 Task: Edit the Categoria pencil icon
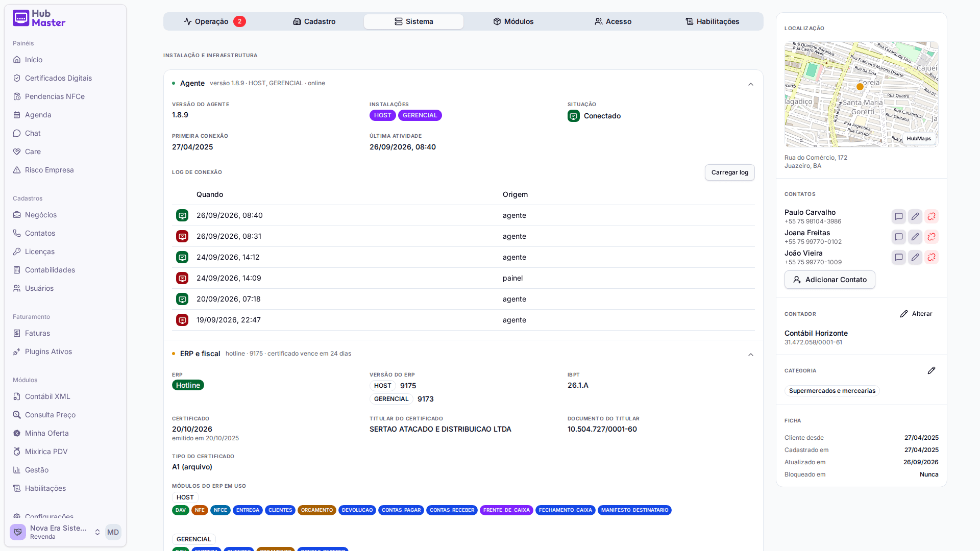[x=931, y=370]
